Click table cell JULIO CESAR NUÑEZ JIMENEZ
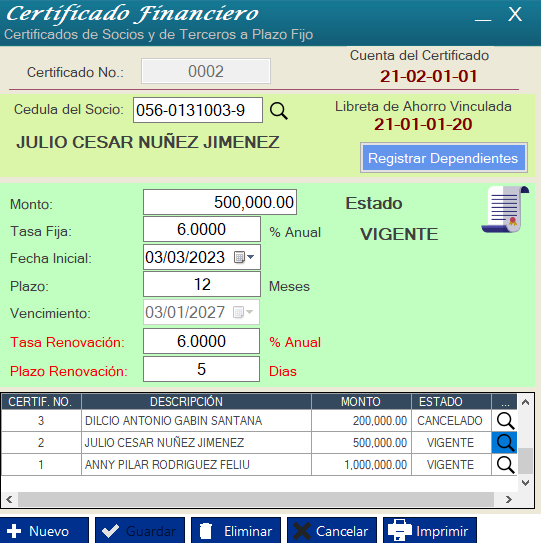The image size is (541, 543). (x=196, y=443)
